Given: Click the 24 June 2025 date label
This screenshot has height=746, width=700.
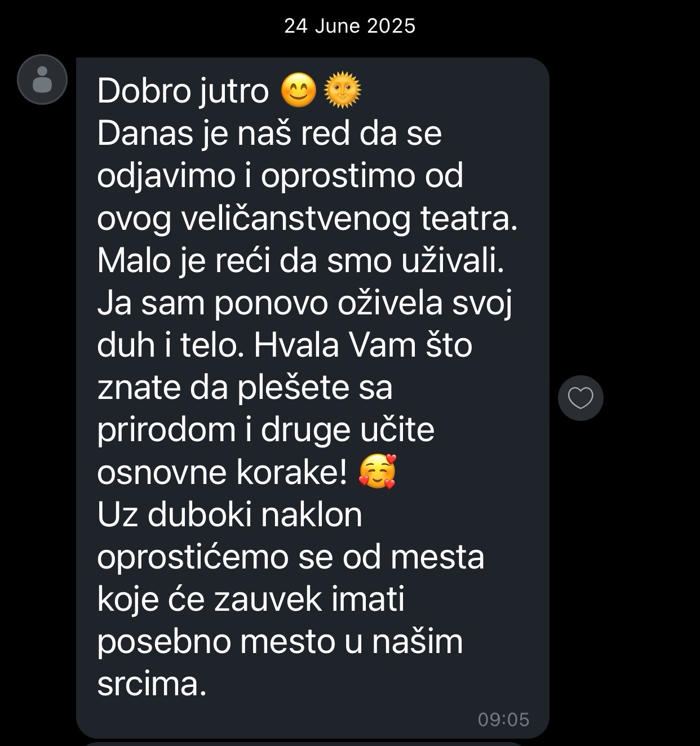Looking at the screenshot, I should coord(349,26).
